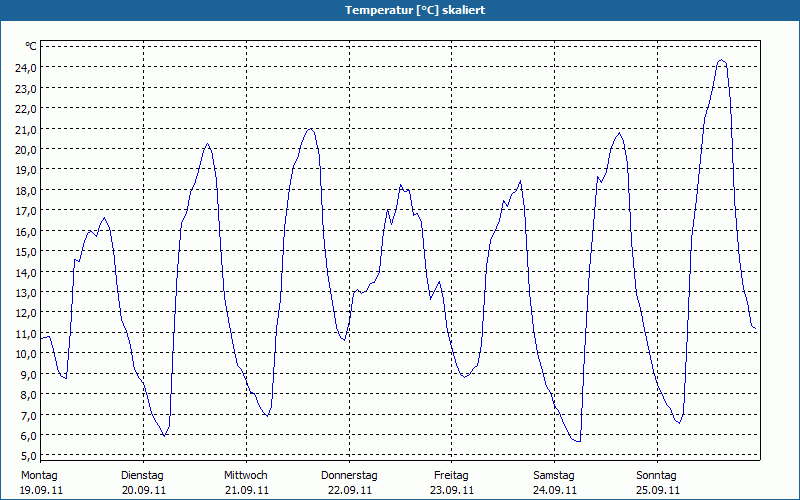800x500 pixels.
Task: Click the Sonntag day label
Action: (x=656, y=476)
